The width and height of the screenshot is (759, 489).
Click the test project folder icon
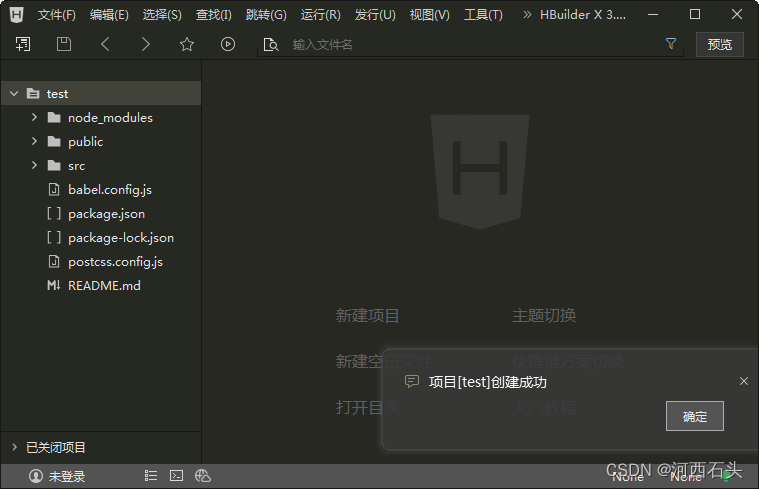coord(33,93)
